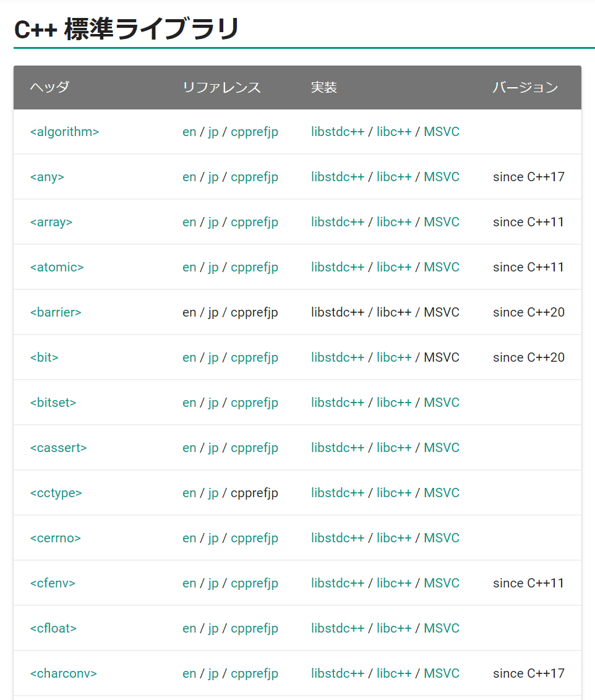
Task: Open MSVC implementation for <cctype>
Action: (442, 492)
